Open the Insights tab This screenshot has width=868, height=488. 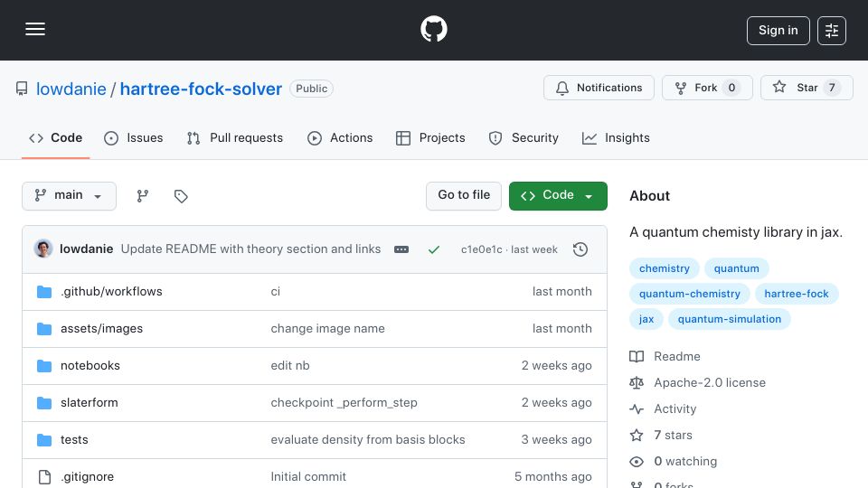pos(616,137)
